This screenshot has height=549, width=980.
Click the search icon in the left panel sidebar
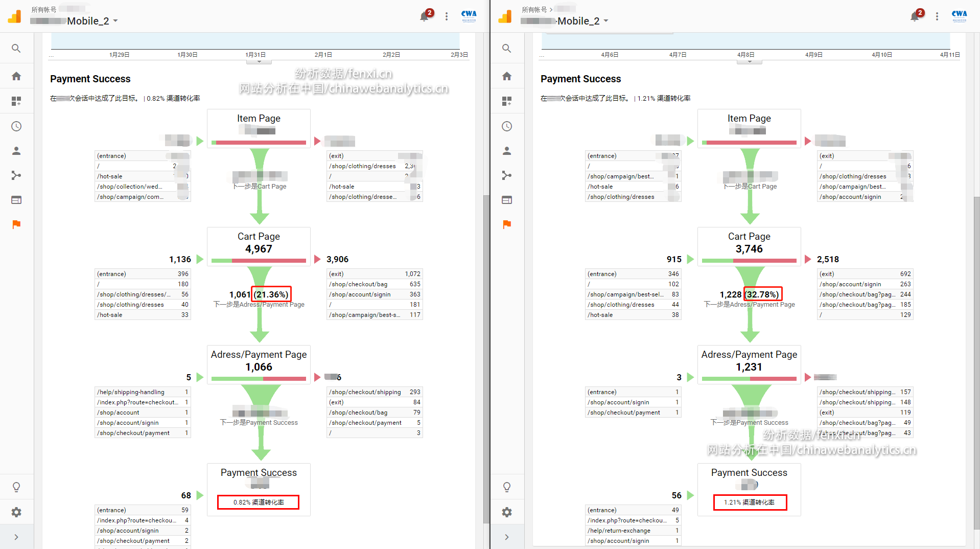(16, 49)
